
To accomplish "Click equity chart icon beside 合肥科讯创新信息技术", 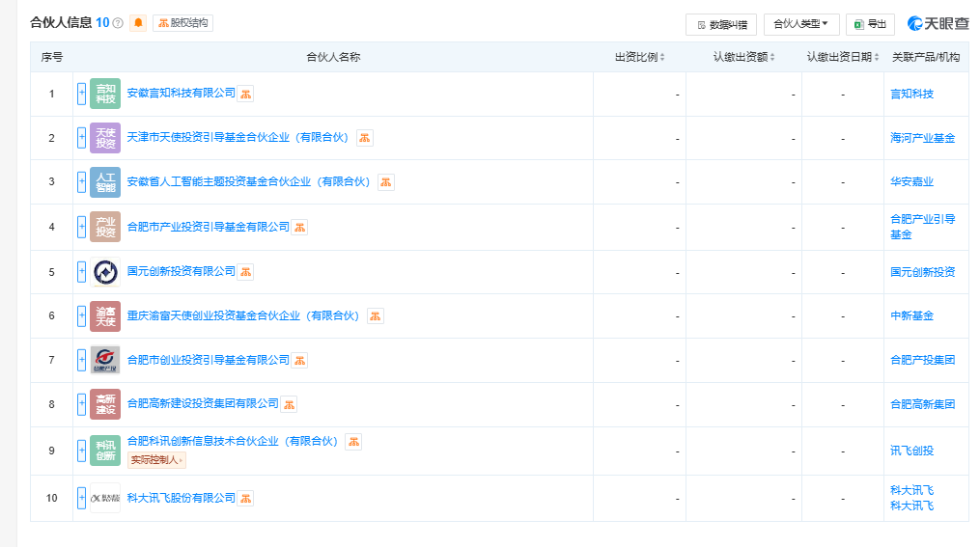I will point(353,442).
